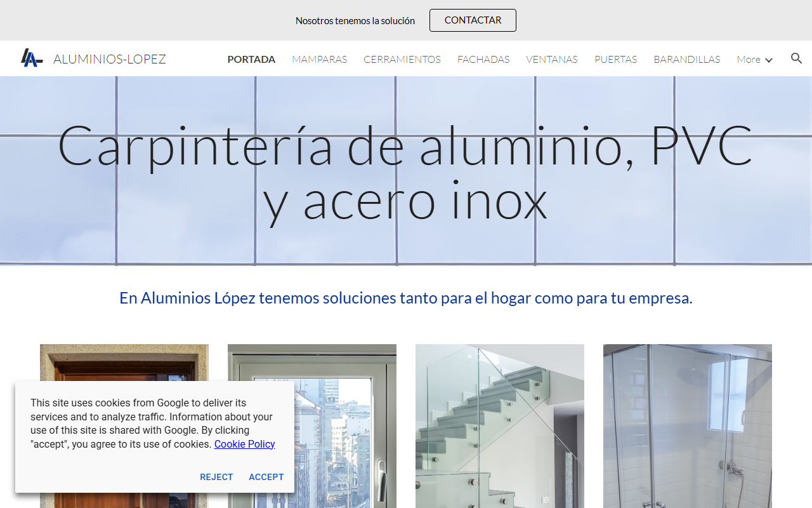The height and width of the screenshot is (508, 812).
Task: Open the Cookie Policy link
Action: tap(245, 444)
